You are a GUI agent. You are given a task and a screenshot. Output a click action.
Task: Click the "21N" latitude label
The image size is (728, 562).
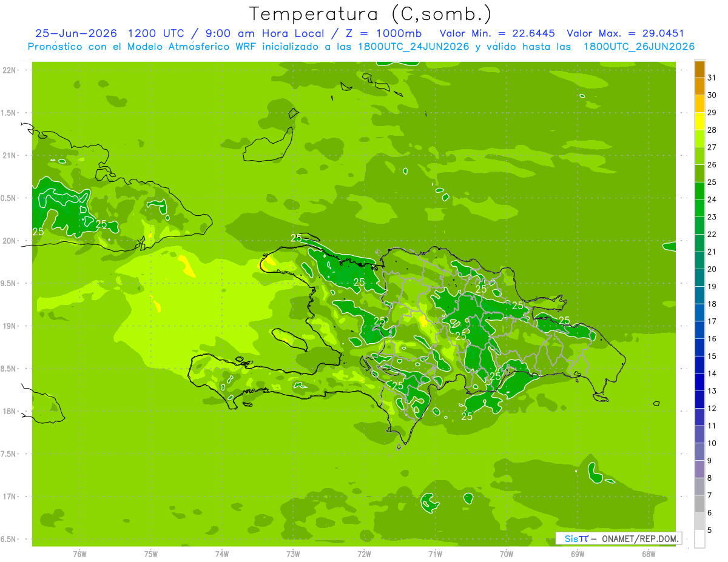8,155
